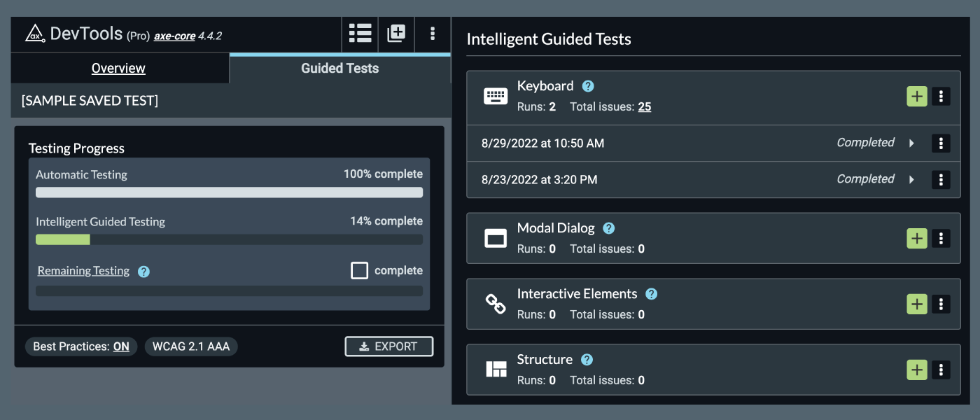Screen dimensions: 980x420
Task: Open the saved tests list icon in header
Action: 360,34
